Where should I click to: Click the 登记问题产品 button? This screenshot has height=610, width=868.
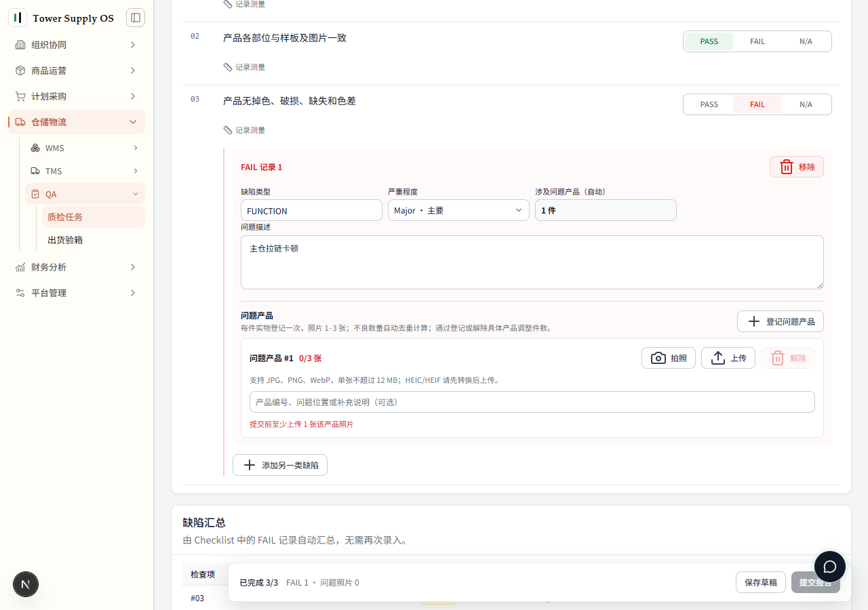[781, 321]
